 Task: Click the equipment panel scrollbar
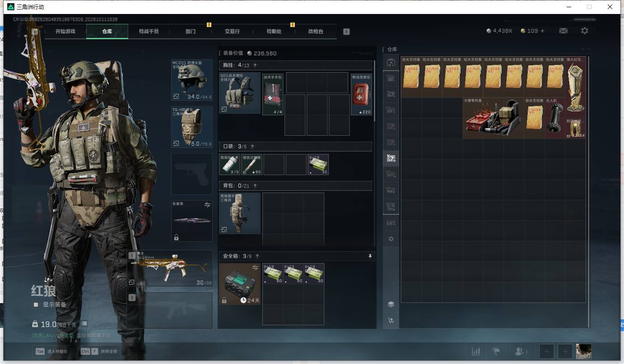[374, 90]
